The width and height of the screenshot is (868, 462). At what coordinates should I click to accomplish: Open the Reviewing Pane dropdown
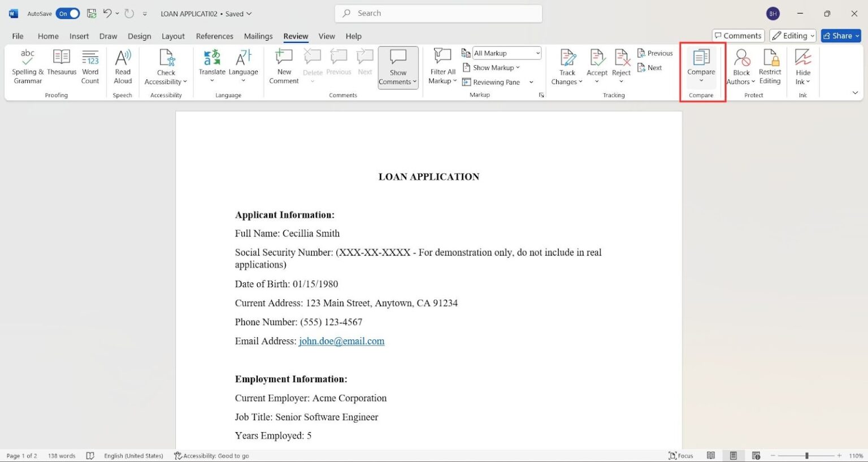(530, 81)
